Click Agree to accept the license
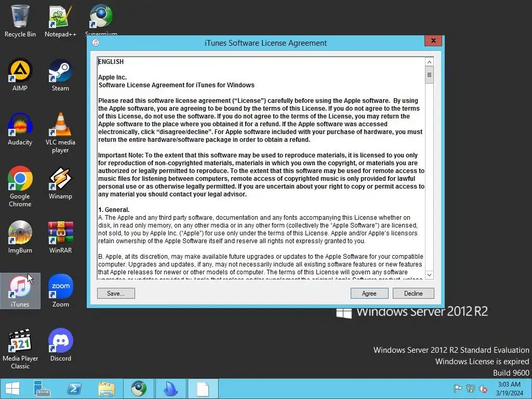This screenshot has height=399, width=532. (369, 294)
